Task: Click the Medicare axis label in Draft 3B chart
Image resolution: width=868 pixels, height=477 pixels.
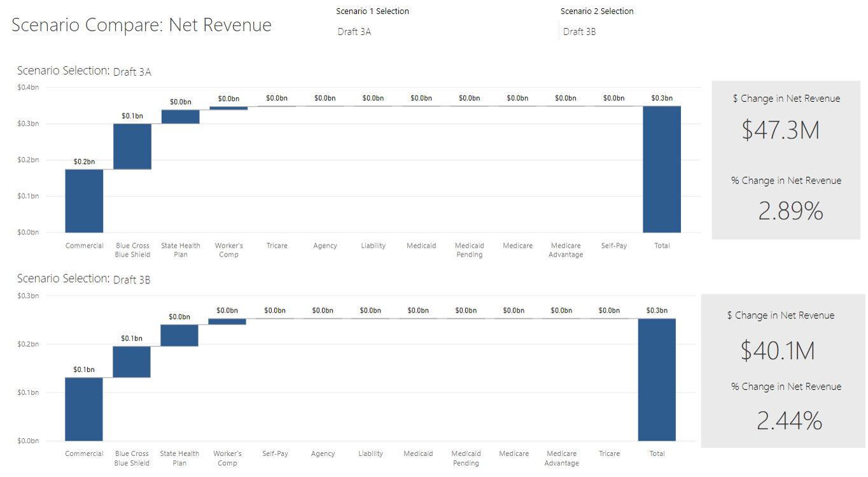Action: pyautogui.click(x=514, y=454)
